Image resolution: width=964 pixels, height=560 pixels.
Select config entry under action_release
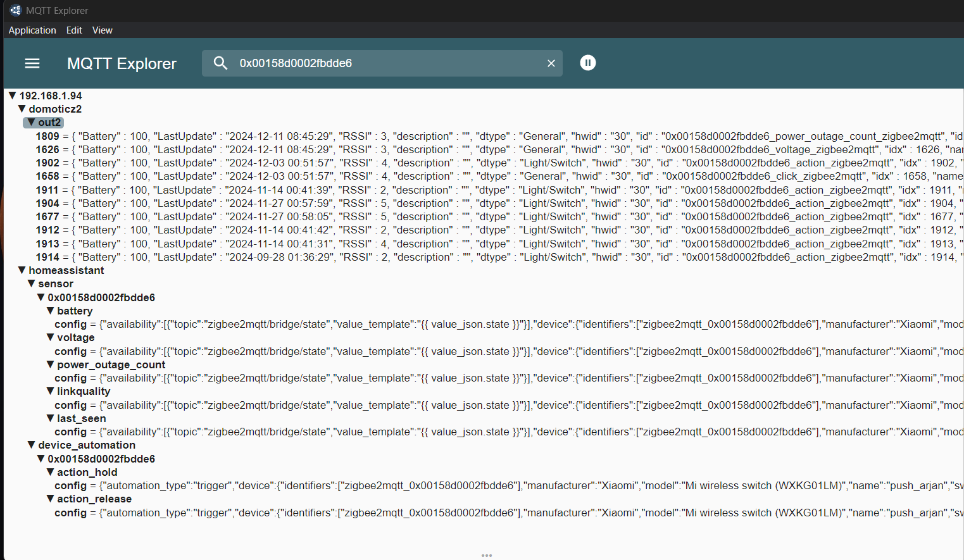click(x=509, y=513)
